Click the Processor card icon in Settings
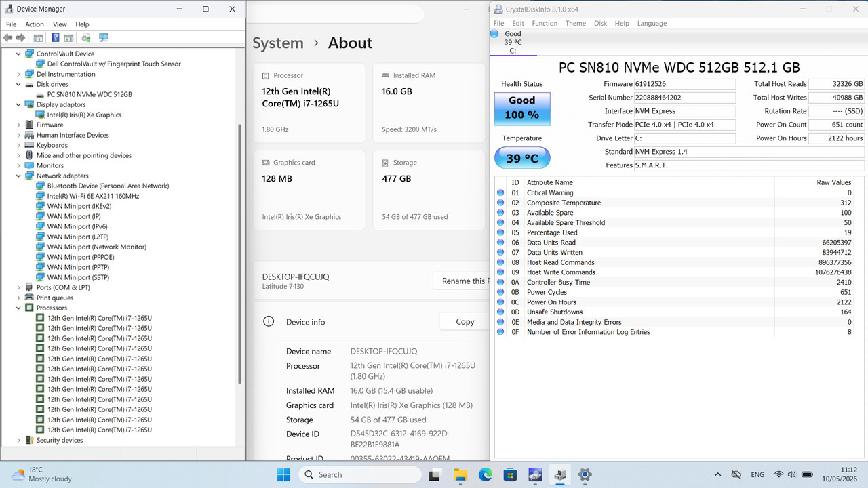The image size is (868, 488). coord(266,75)
